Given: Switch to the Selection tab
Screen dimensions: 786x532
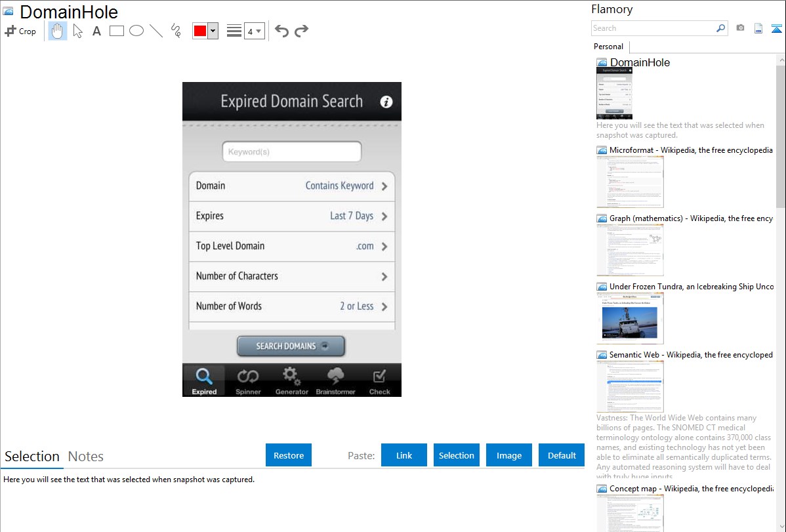Looking at the screenshot, I should [x=32, y=457].
